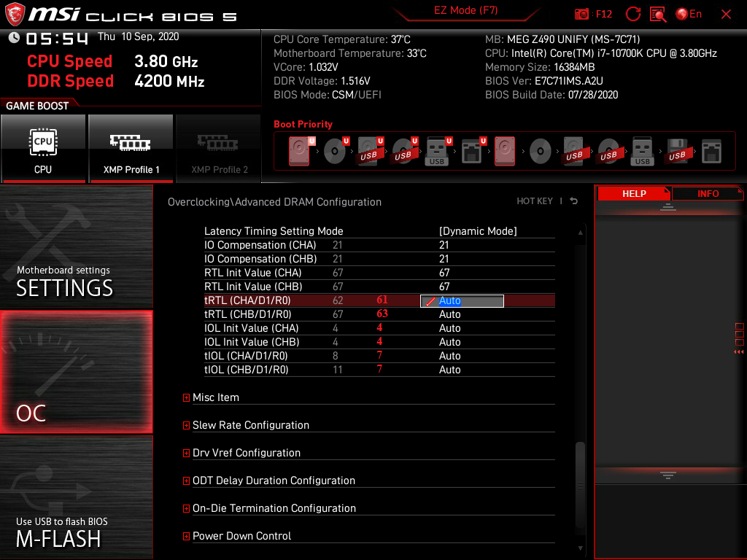Click the settings list scroll-down arrow
Viewport: 747px width, 560px height.
click(580, 548)
